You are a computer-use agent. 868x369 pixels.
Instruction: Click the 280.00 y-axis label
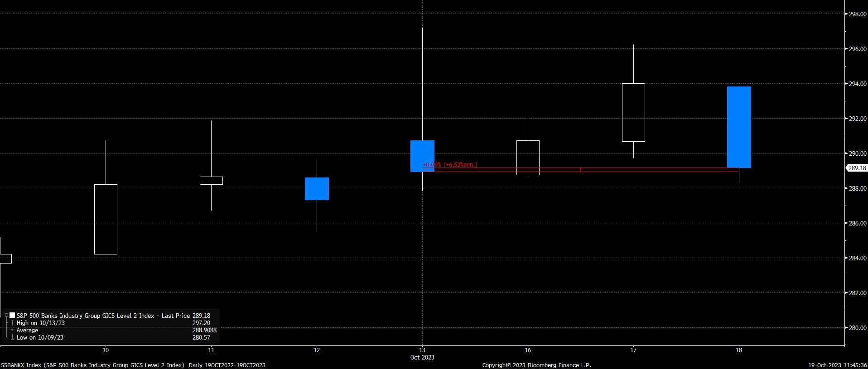click(x=857, y=328)
